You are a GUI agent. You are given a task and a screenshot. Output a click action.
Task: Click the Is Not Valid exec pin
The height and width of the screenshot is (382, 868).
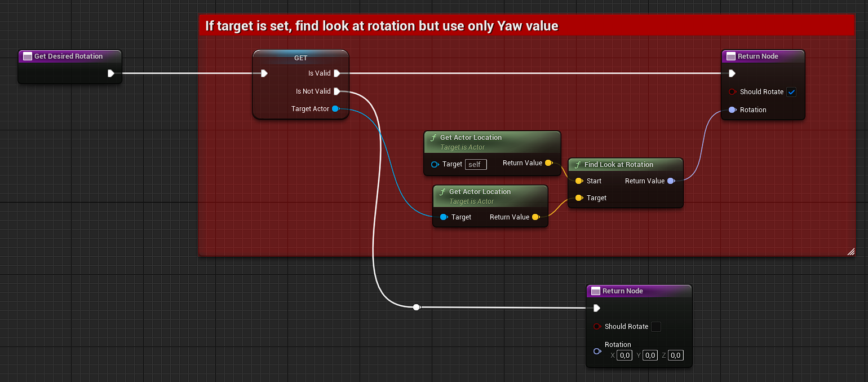point(336,91)
